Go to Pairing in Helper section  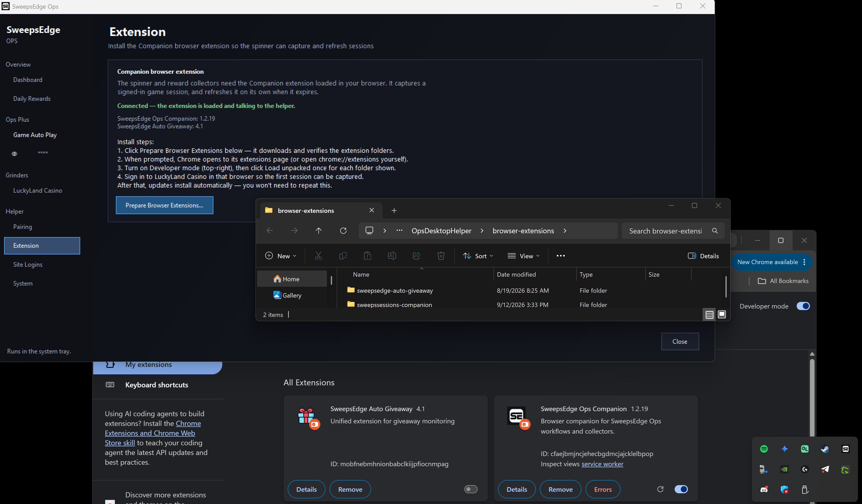22,227
